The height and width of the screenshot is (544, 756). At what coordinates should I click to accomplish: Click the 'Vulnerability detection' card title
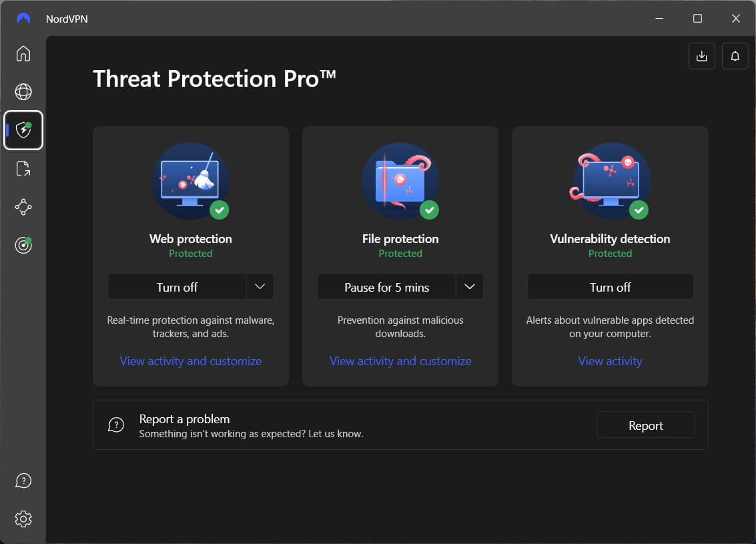(x=610, y=239)
